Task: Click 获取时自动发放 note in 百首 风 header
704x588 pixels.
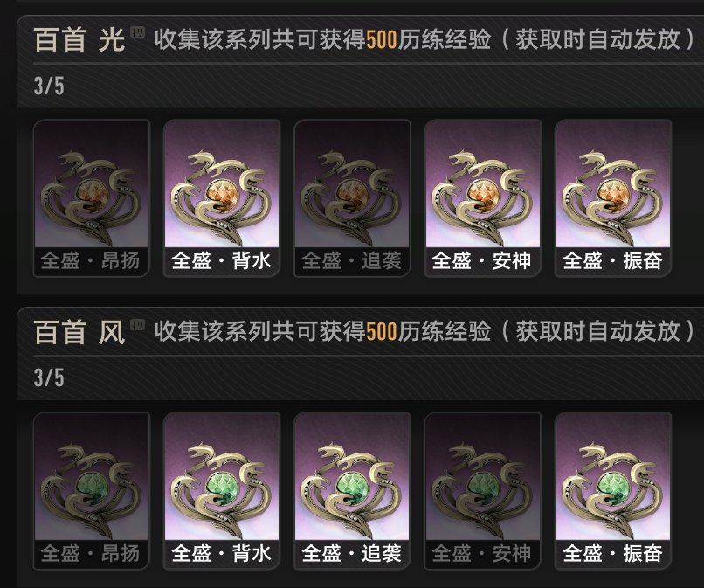Action: (x=598, y=331)
